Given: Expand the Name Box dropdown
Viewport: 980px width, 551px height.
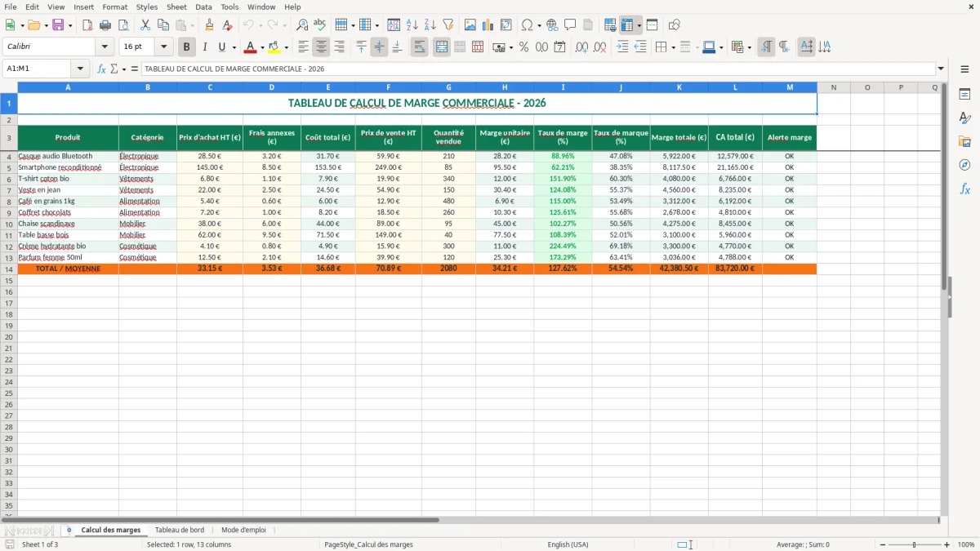Looking at the screenshot, I should [x=80, y=69].
